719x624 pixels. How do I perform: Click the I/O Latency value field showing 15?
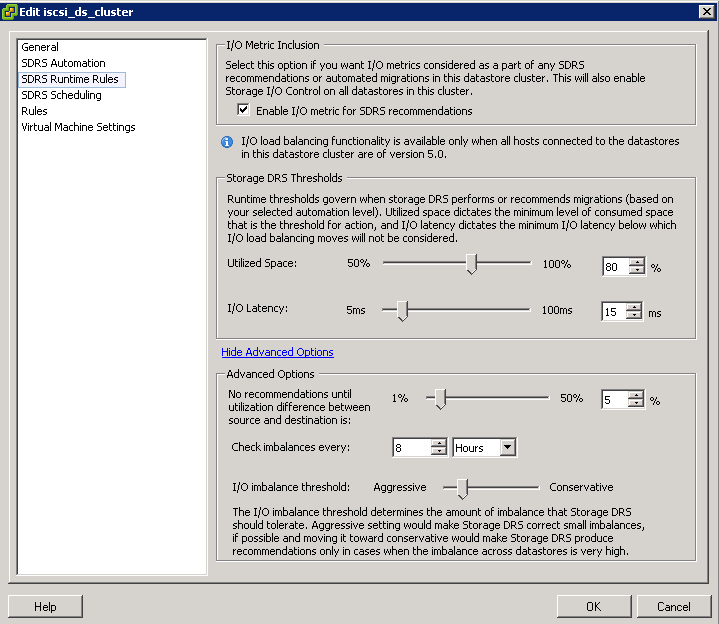614,312
